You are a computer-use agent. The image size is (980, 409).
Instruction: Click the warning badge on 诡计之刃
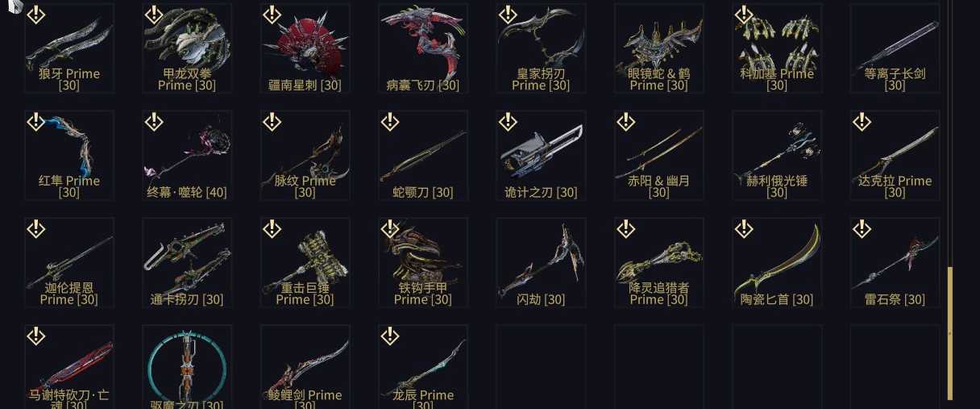coord(507,122)
